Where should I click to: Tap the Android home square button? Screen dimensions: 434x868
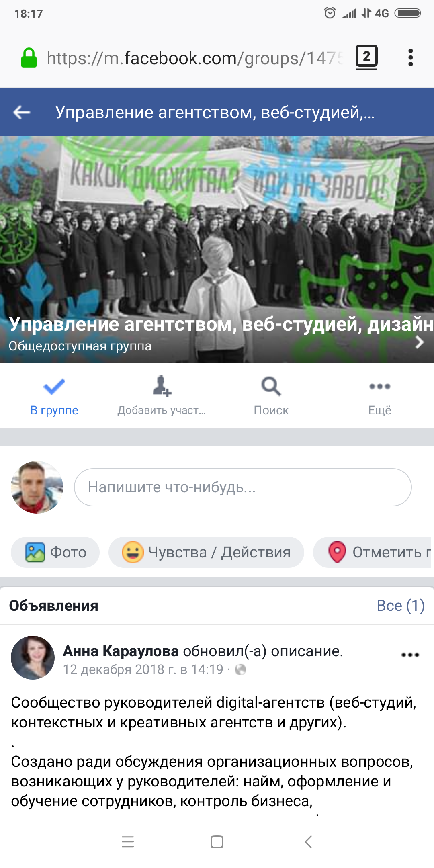point(217,841)
